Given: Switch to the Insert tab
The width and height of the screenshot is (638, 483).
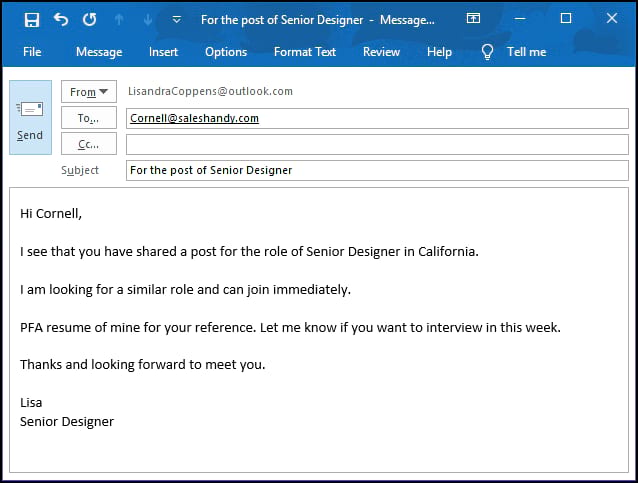Looking at the screenshot, I should click(x=163, y=52).
